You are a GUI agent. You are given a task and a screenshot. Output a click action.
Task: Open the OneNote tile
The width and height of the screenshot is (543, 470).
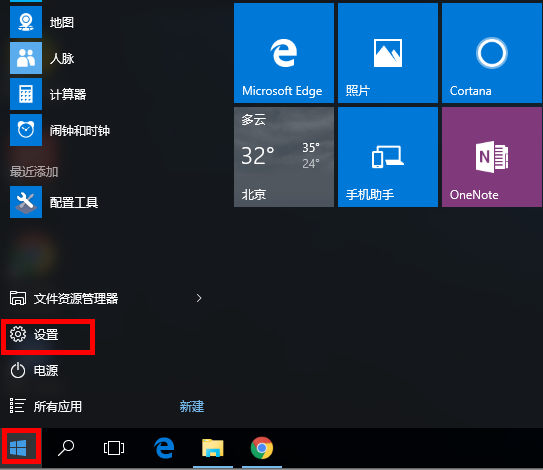tap(492, 157)
